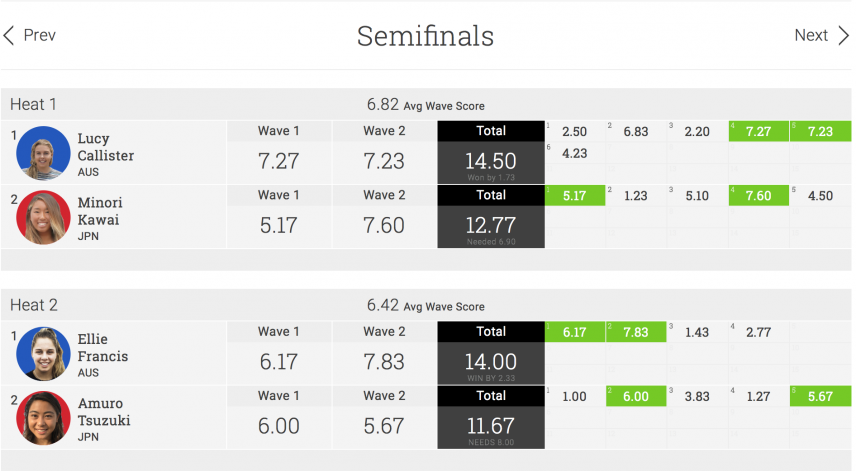Select Lucy Callister's name link
Image resolution: width=856 pixels, height=471 pixels.
pyautogui.click(x=105, y=147)
